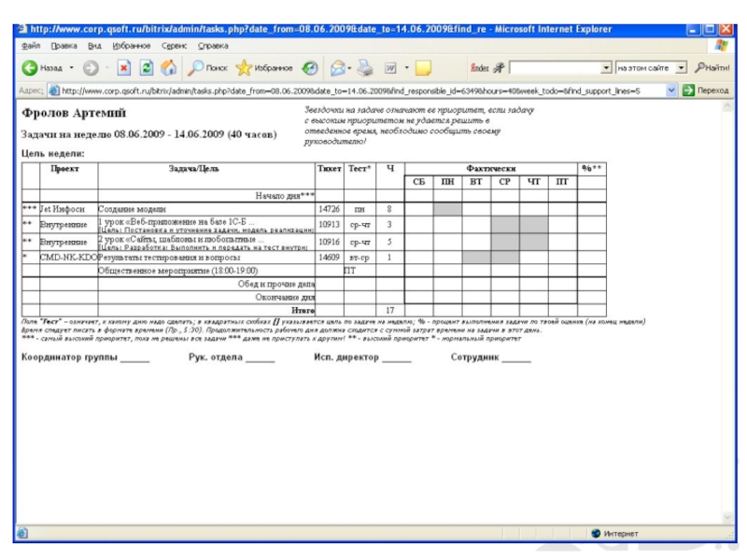Expand the address bar URL dropdown
This screenshot has width=747, height=560.
[672, 91]
